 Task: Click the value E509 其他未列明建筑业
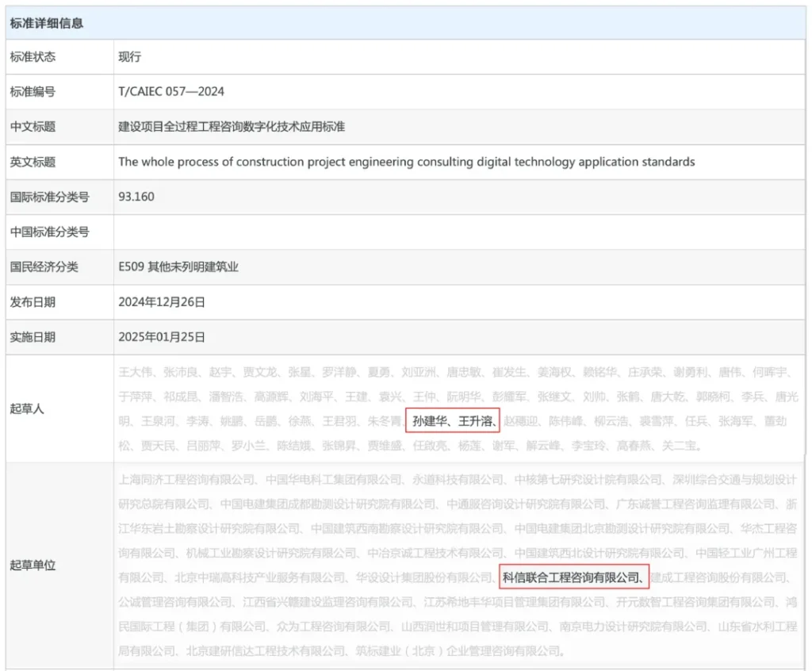(x=178, y=267)
